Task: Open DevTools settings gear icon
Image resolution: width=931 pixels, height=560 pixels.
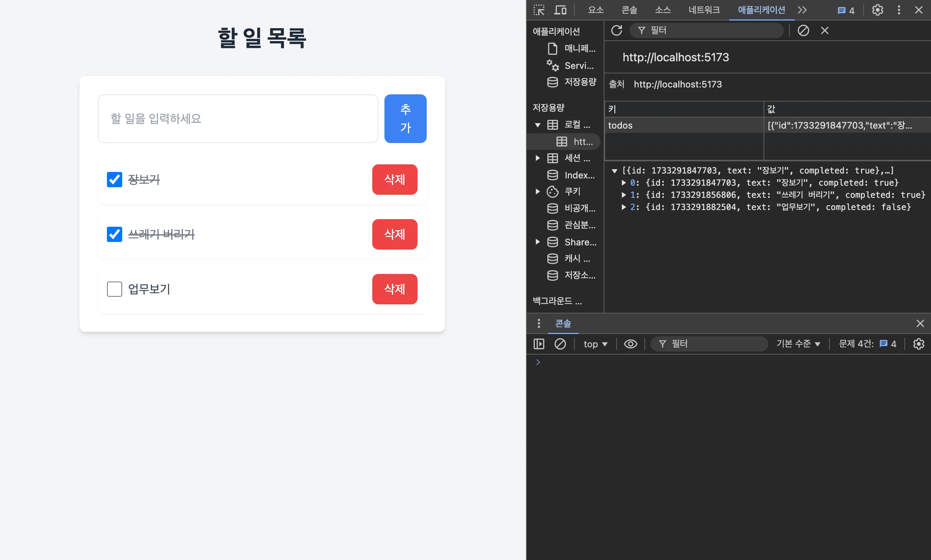Action: point(877,10)
